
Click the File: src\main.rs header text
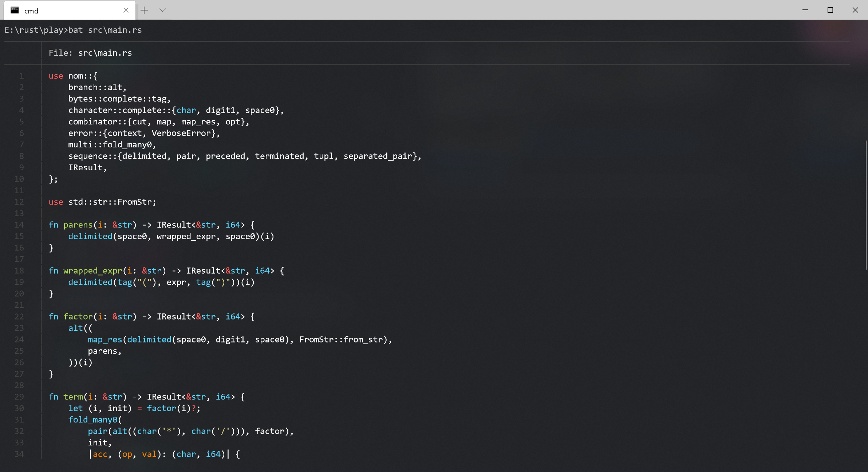[90, 53]
